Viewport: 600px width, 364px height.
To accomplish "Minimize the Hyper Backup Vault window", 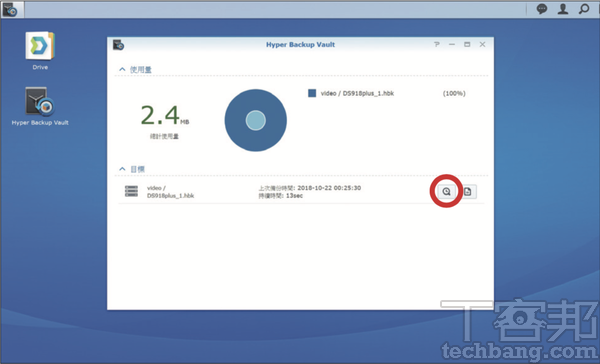I will 452,44.
